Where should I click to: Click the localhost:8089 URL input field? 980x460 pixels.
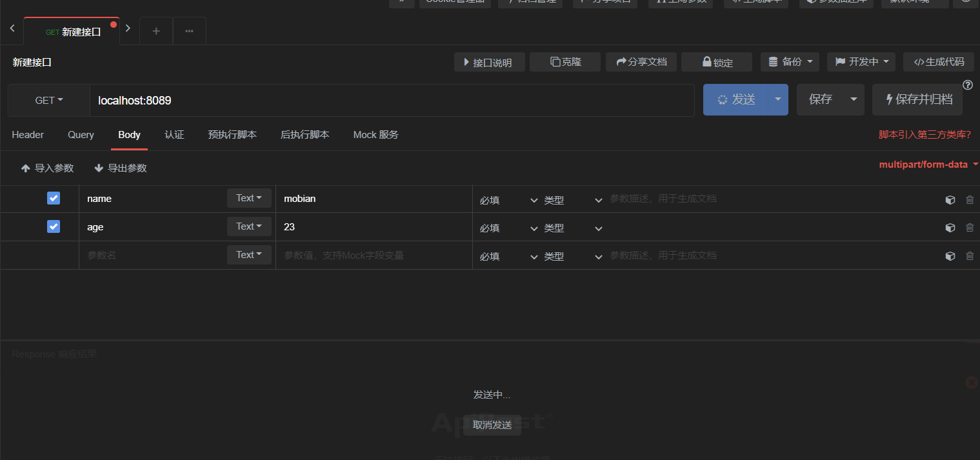click(258, 100)
